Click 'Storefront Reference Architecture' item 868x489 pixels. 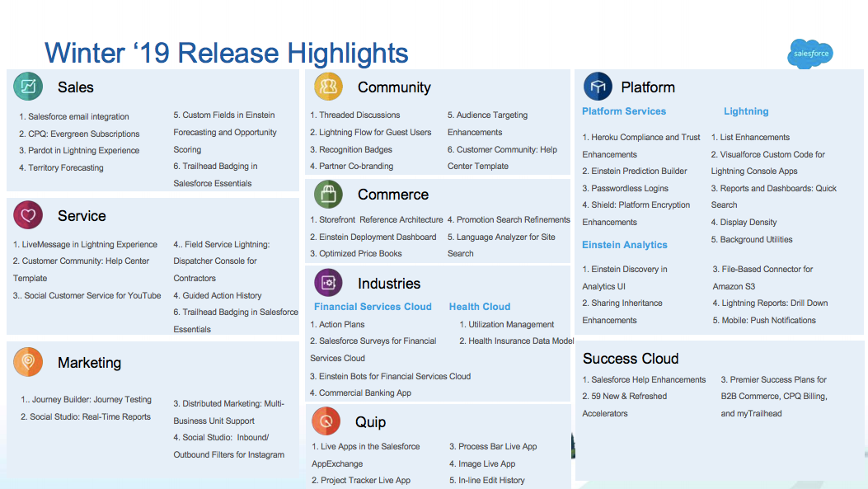coord(377,220)
